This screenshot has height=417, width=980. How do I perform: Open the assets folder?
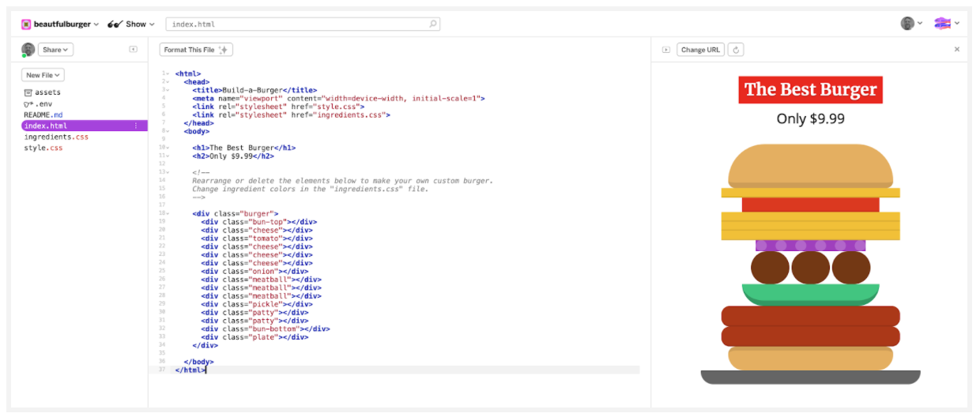[43, 92]
